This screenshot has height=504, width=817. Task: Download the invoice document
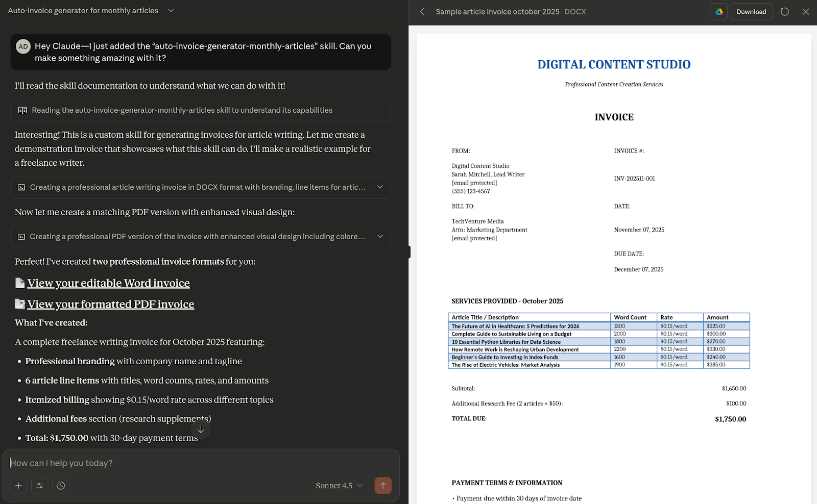pyautogui.click(x=751, y=12)
